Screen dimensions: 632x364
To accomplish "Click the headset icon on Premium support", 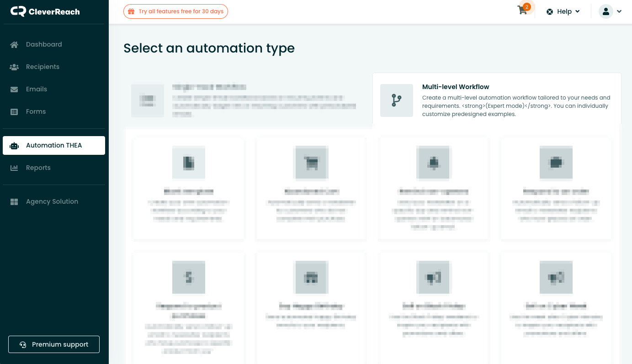I will pyautogui.click(x=22, y=344).
